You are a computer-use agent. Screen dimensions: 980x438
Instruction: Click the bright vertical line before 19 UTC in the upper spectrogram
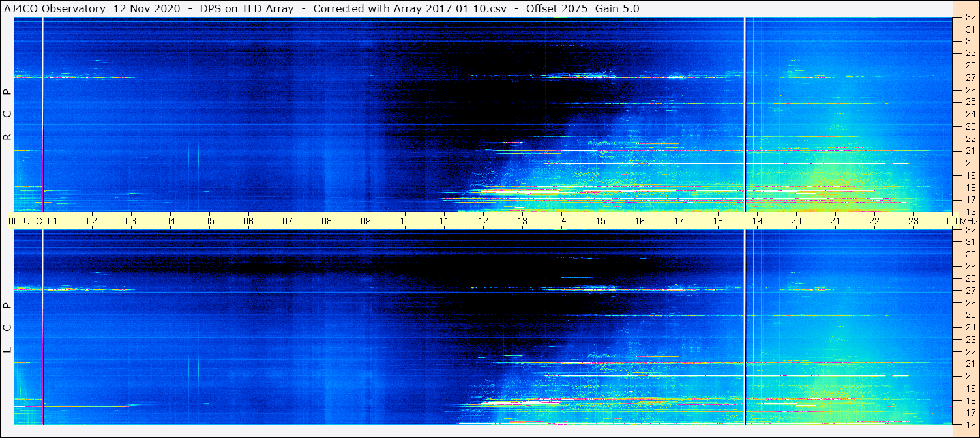tap(745, 98)
